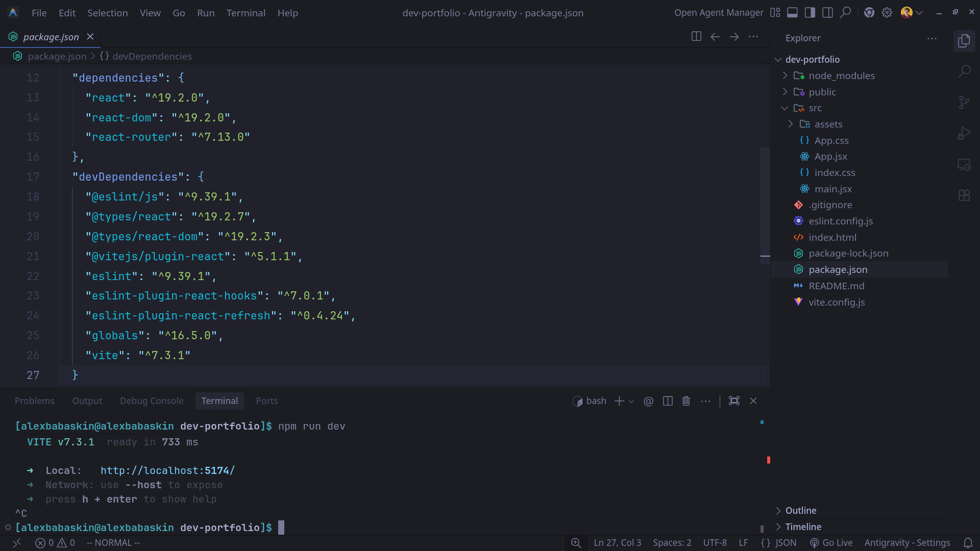980x551 pixels.
Task: Collapse the src folder
Action: [x=815, y=108]
